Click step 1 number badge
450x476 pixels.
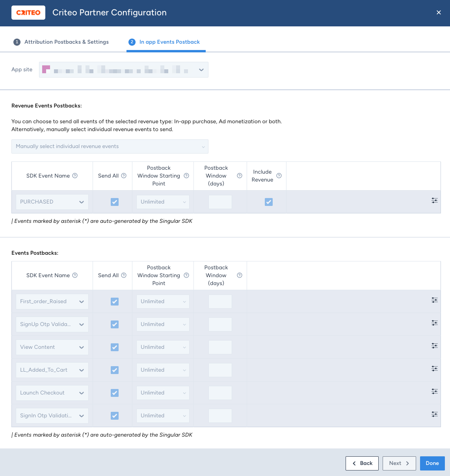point(17,42)
